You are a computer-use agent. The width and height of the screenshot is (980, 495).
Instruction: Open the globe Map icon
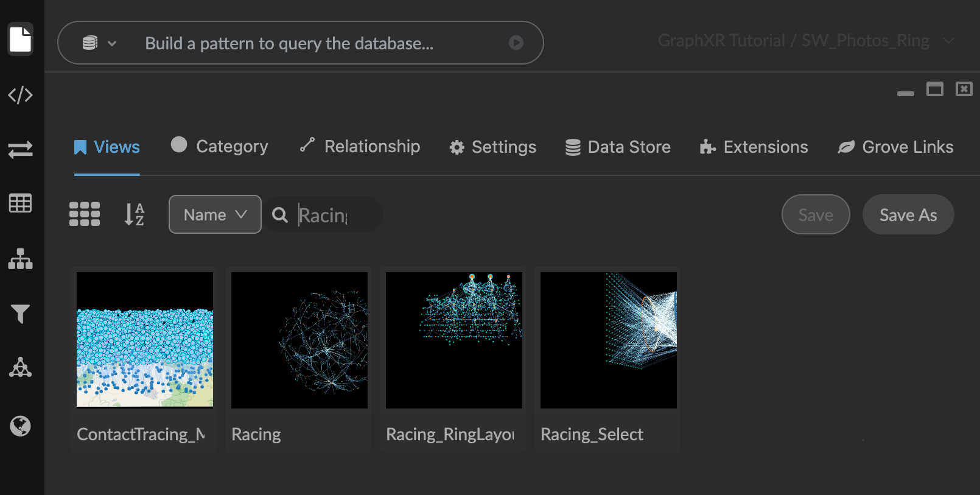click(x=20, y=426)
